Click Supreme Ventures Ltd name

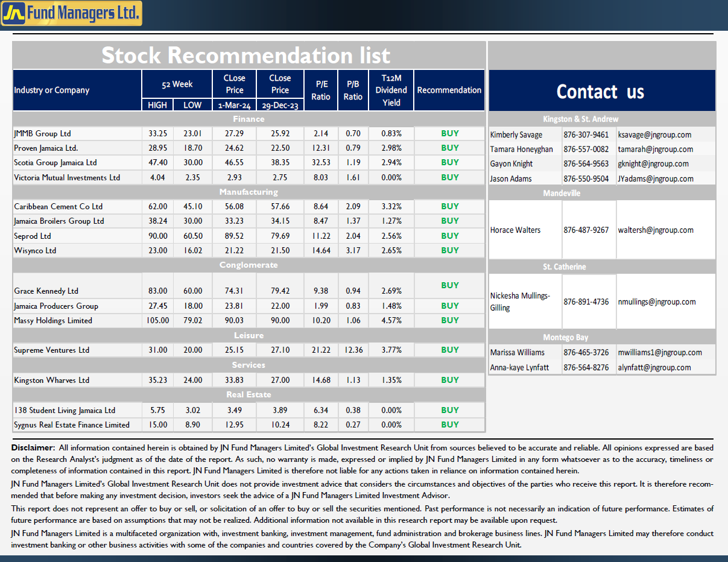click(x=51, y=350)
